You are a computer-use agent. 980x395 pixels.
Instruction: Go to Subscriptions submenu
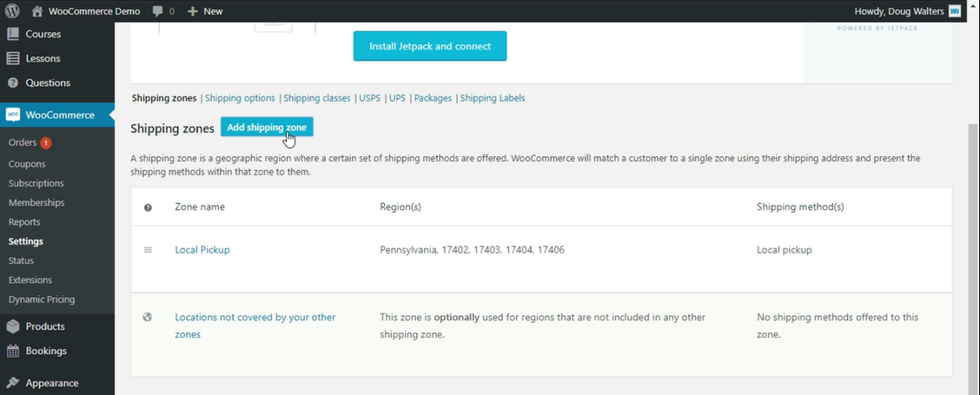coord(36,183)
